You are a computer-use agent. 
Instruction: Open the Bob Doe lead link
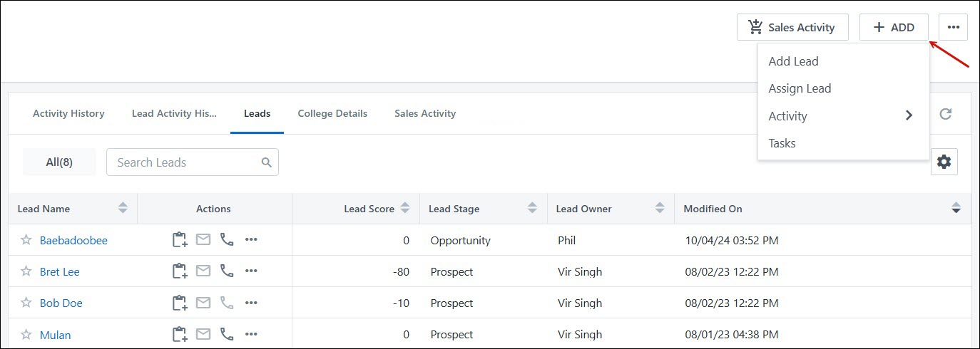[x=61, y=303]
